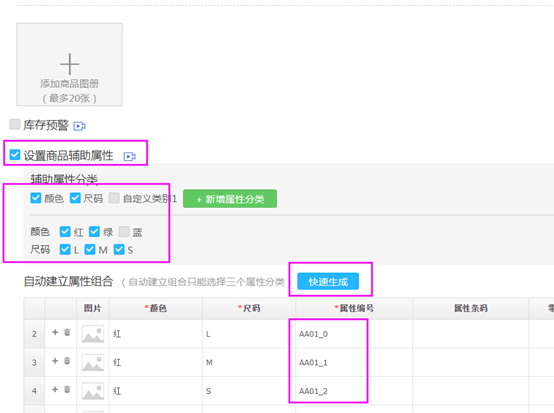Screen dimensions: 554x413
Task: Click the add product album plus tile
Action: 70,64
